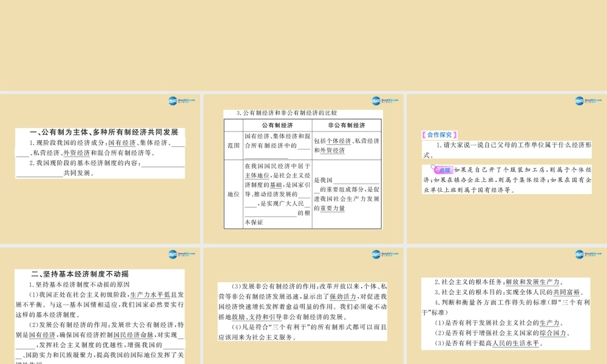Viewport: 607px width, 364px height.
Task: Click the pink 点拨 badge icon
Action: [x=443, y=170]
